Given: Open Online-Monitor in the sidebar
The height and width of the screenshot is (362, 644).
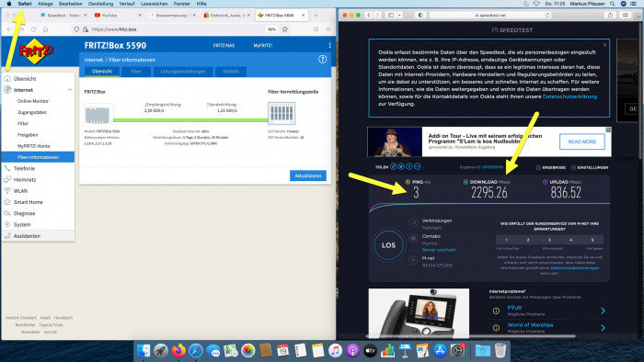Looking at the screenshot, I should (x=33, y=101).
